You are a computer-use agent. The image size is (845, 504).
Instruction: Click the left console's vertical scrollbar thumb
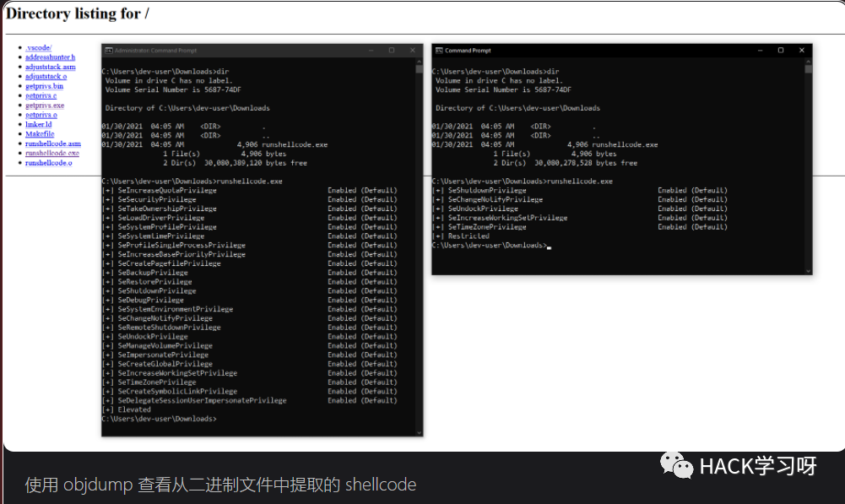tap(420, 69)
